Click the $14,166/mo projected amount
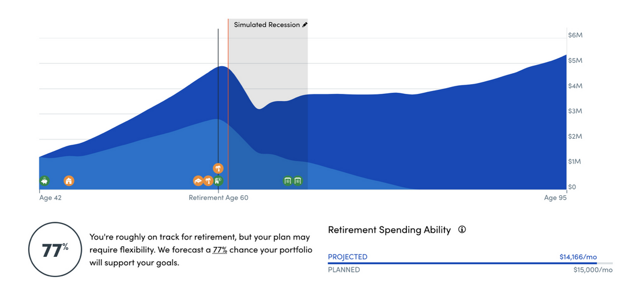This screenshot has width=644, height=296. tap(578, 257)
